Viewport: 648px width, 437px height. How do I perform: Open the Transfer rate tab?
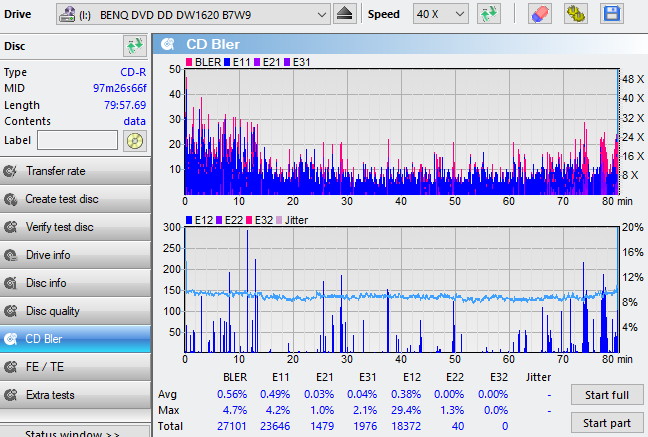click(75, 171)
